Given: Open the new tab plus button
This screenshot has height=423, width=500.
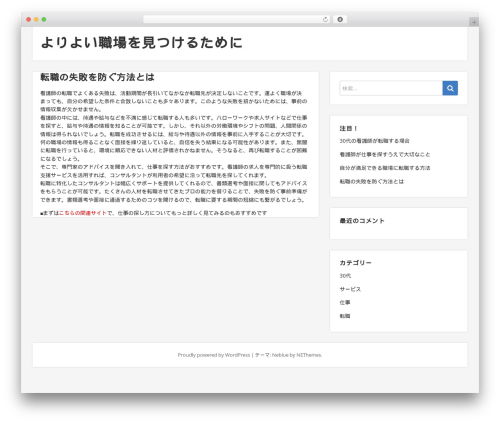Looking at the screenshot, I should pyautogui.click(x=474, y=22).
